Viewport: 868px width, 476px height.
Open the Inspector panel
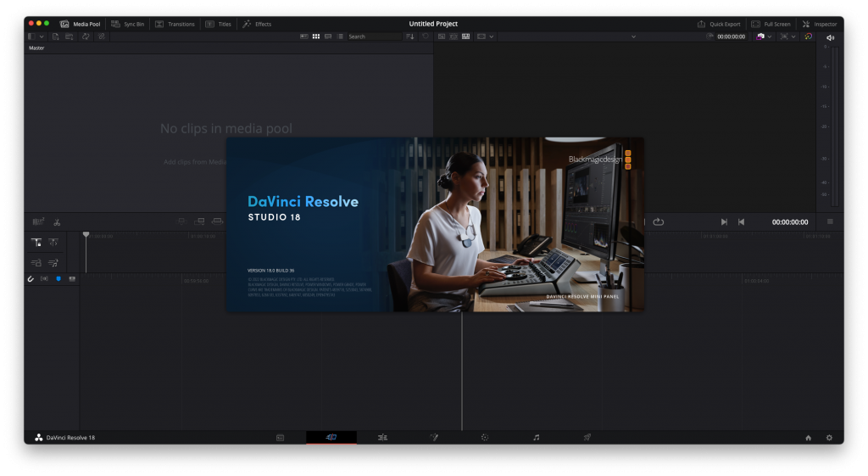point(820,24)
